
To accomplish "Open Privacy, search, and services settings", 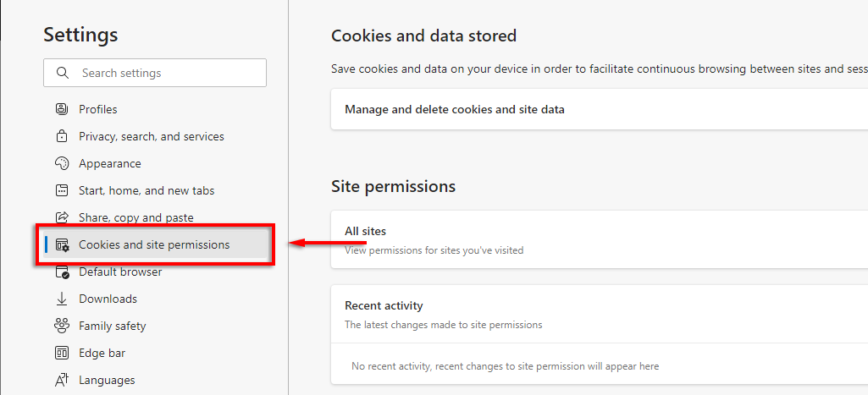I will click(151, 136).
